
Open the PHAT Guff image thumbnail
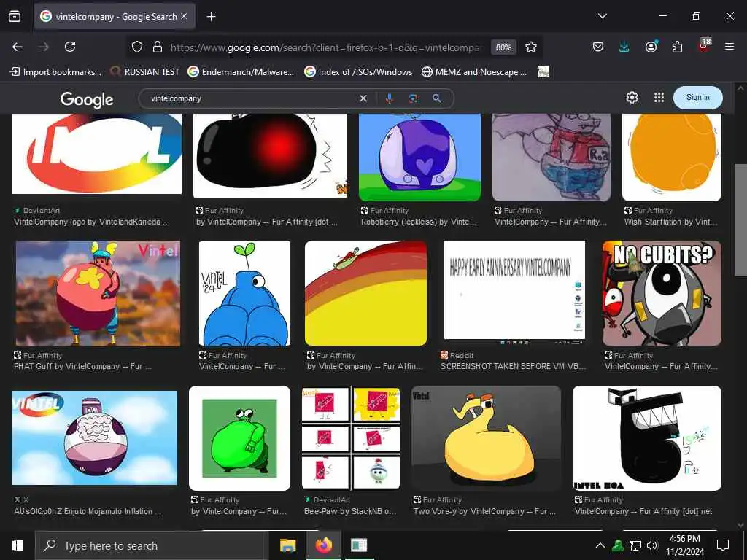[98, 293]
